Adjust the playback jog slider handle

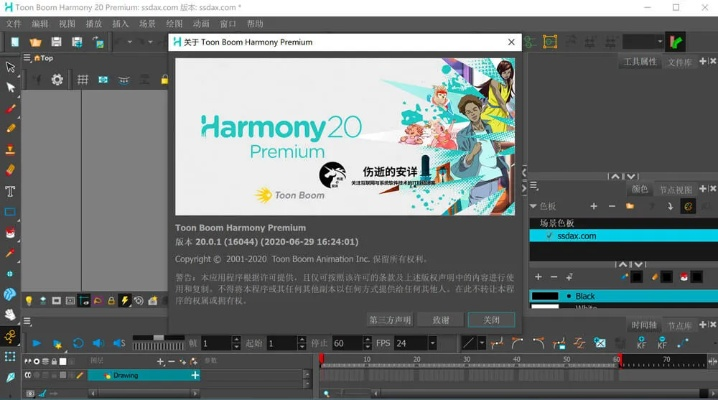158,338
